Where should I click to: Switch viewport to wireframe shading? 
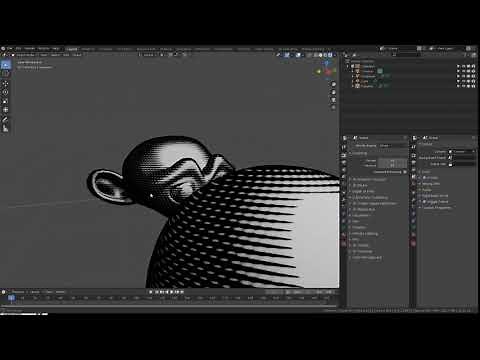316,55
